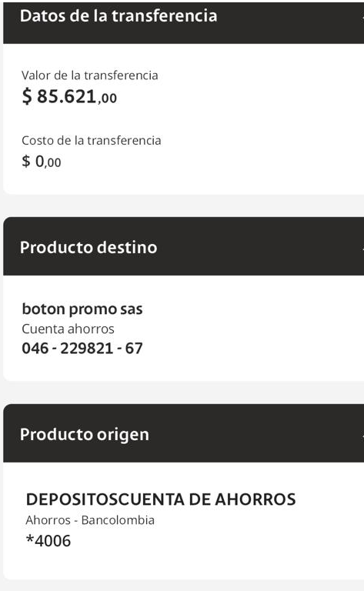Select the Ahorros - Bancolombia text

pyautogui.click(x=90, y=520)
